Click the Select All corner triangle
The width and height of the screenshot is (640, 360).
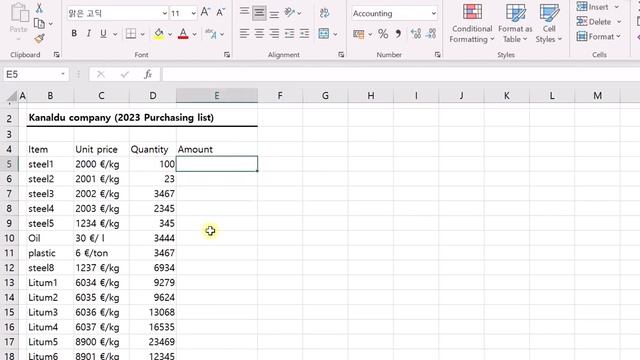click(11, 96)
